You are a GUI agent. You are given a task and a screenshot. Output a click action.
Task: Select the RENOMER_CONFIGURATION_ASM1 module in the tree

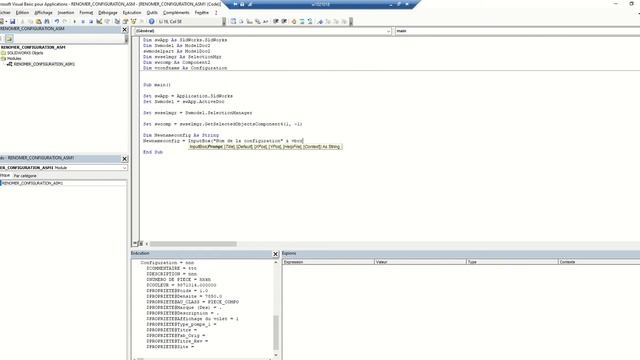tap(44, 64)
